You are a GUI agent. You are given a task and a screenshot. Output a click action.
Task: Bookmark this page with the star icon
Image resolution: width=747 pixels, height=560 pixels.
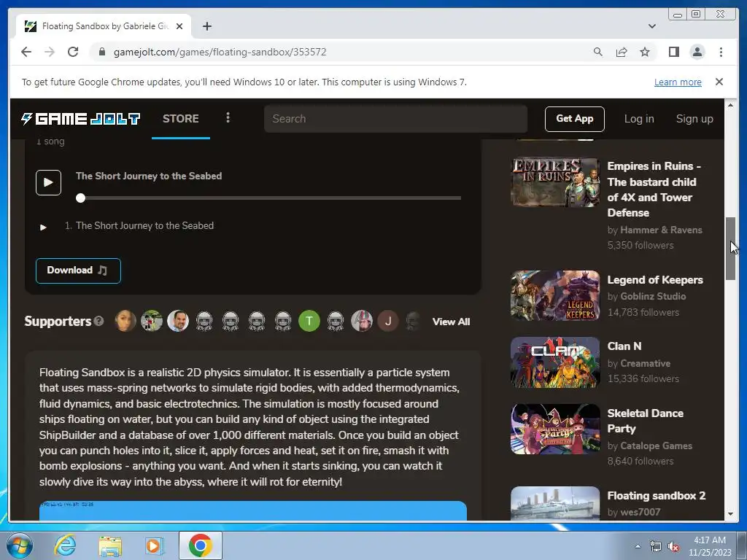(x=645, y=52)
